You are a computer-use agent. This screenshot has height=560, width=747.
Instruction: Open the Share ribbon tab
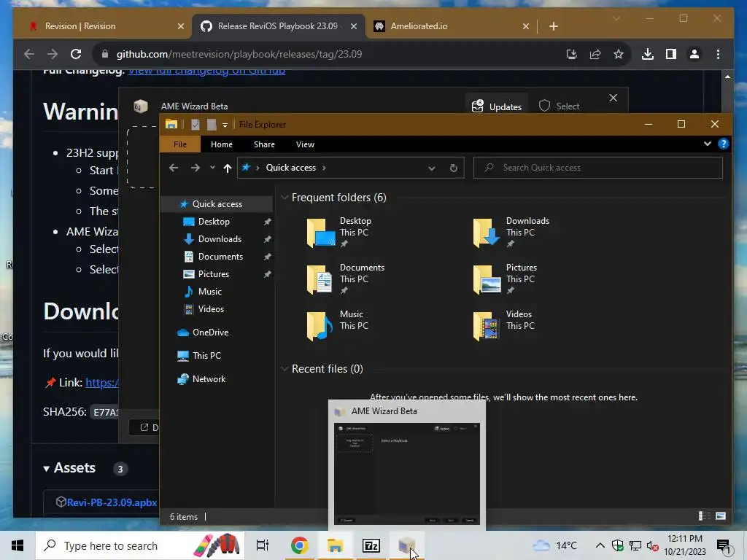coord(264,144)
